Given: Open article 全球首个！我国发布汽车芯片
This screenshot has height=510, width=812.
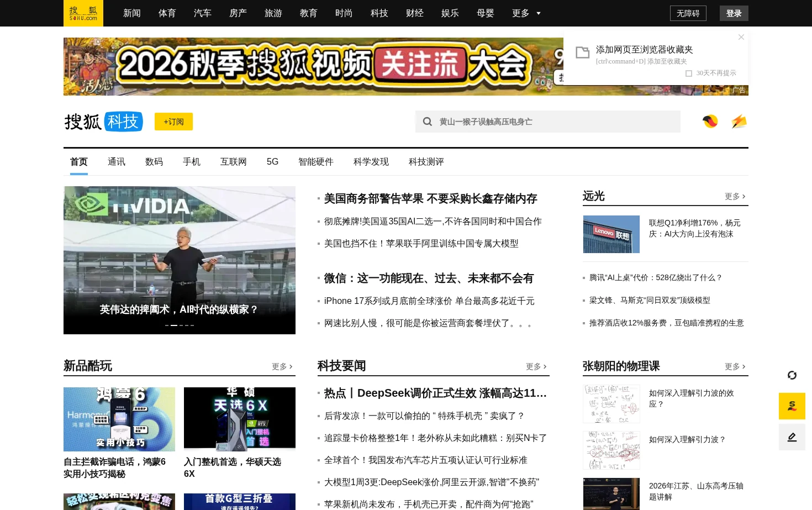Looking at the screenshot, I should click(x=426, y=460).
